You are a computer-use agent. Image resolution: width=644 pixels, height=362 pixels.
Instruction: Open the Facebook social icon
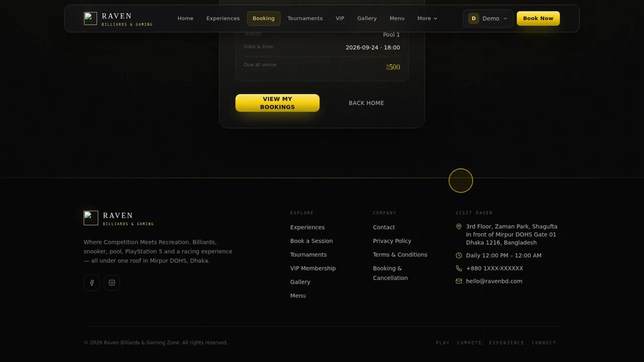(x=92, y=283)
